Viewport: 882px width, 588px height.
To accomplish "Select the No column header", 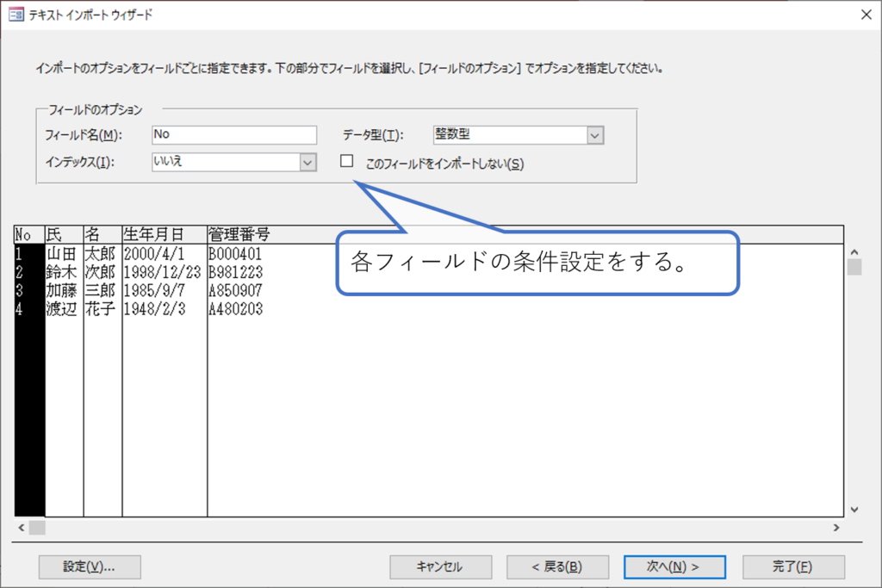I will click(29, 234).
